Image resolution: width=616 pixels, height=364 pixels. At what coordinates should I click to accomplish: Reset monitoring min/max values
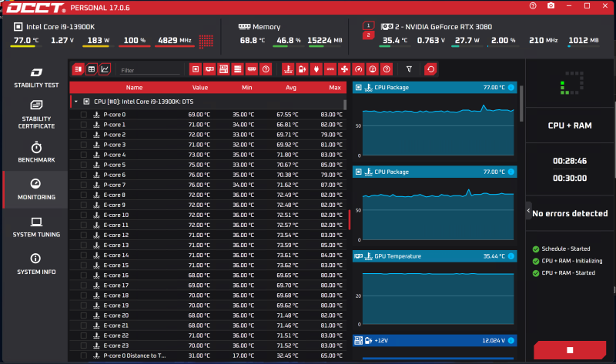coord(430,69)
